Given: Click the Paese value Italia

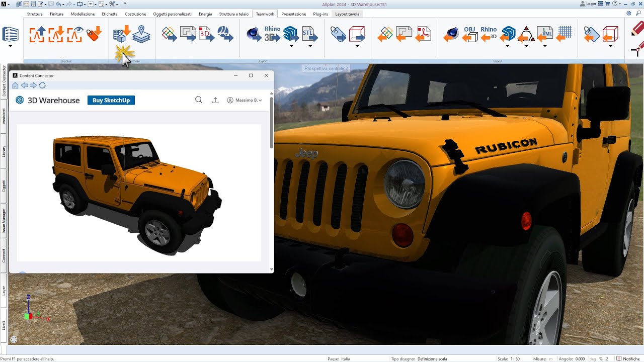Looking at the screenshot, I should point(346,359).
